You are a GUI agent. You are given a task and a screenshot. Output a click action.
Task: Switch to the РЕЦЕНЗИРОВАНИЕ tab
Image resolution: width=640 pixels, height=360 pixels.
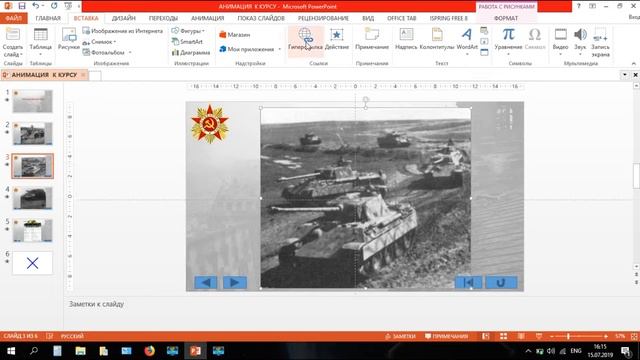(x=323, y=18)
